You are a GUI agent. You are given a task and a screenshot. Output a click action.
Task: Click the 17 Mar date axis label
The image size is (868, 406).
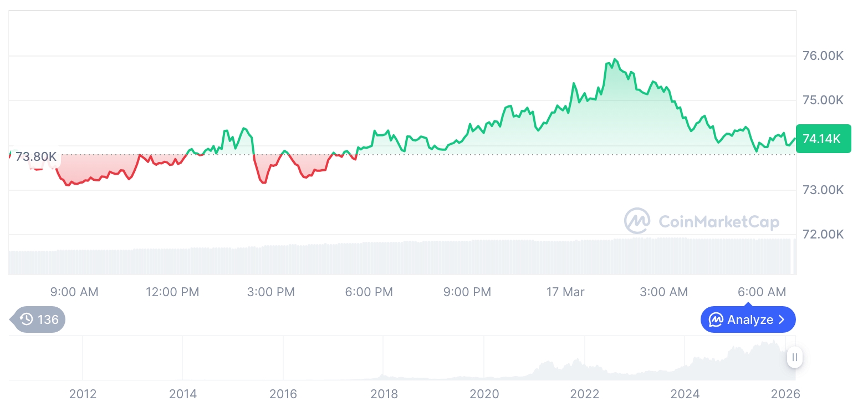pos(565,292)
